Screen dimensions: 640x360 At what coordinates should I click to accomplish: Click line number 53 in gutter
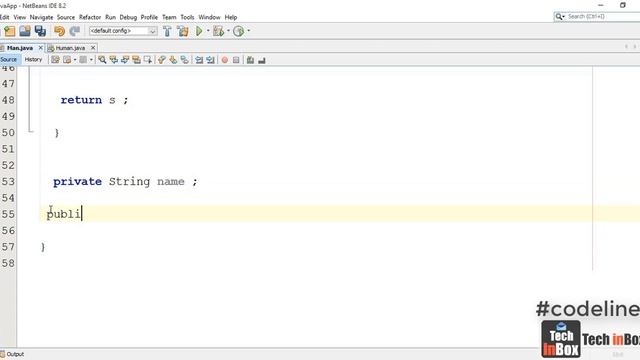[x=8, y=182]
